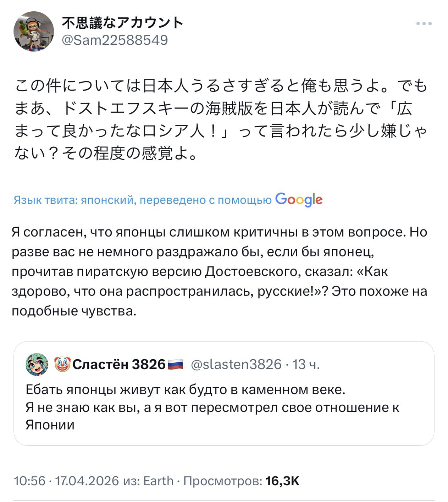Click the clown emoji beside Сластён

(x=62, y=364)
